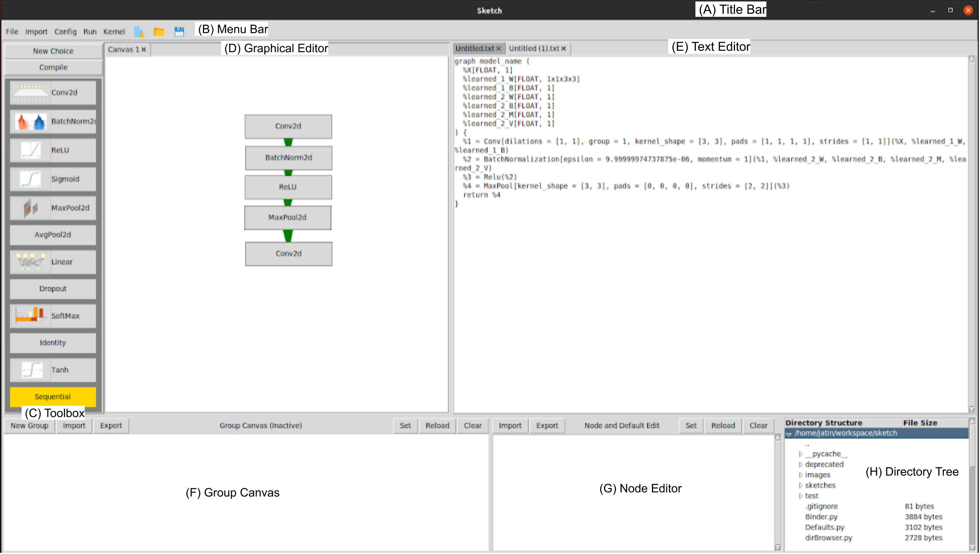The width and height of the screenshot is (980, 554).
Task: Select the MaxPool2d toolbox icon
Action: tap(31, 208)
